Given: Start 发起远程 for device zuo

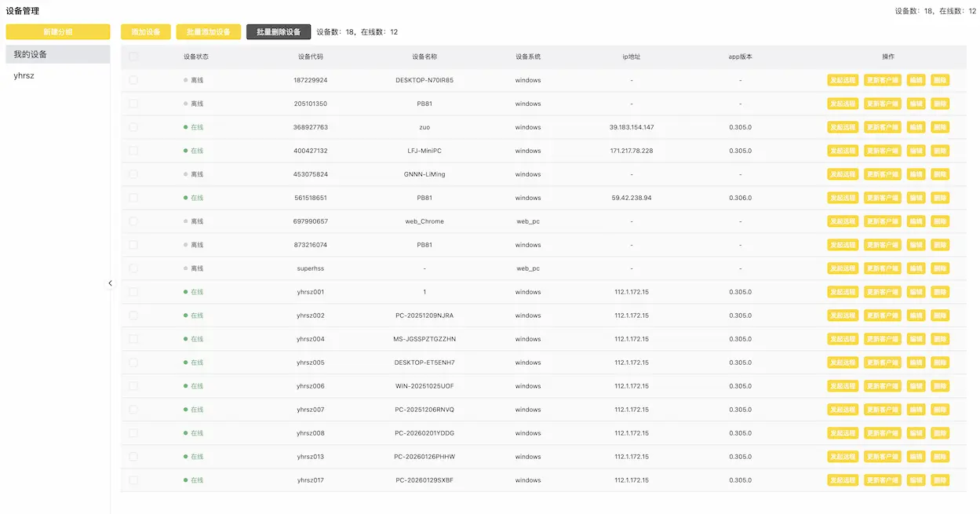Looking at the screenshot, I should [843, 127].
